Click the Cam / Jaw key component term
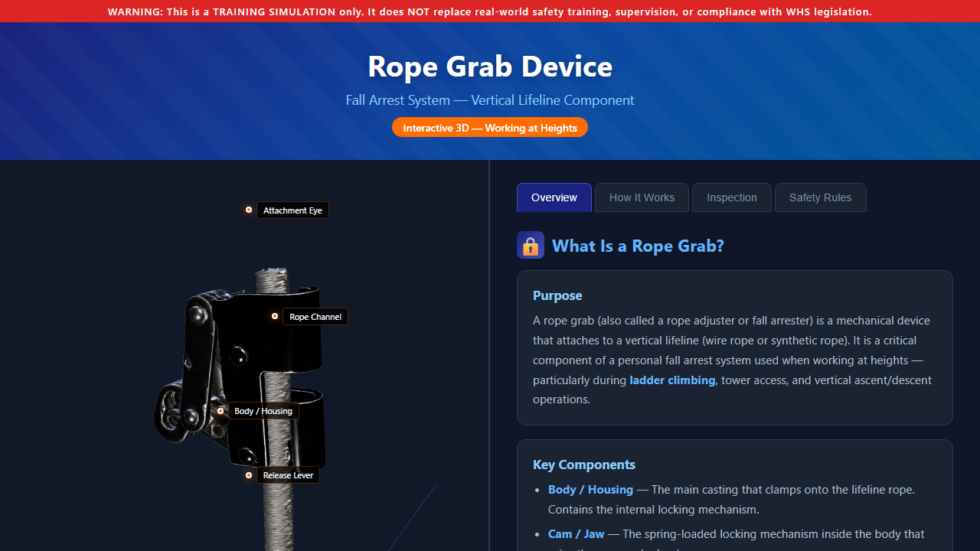The height and width of the screenshot is (551, 980). coord(576,534)
